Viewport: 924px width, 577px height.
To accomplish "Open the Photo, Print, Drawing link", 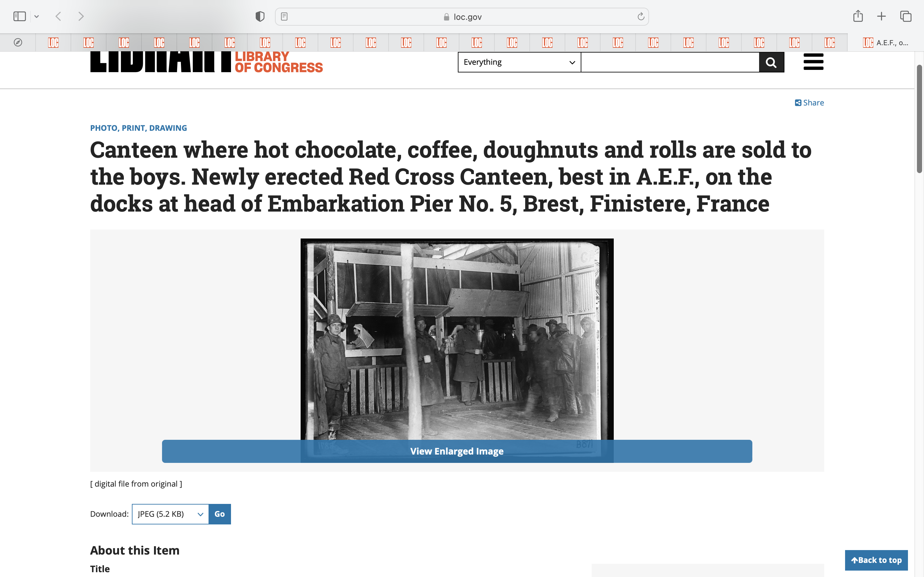I will (x=138, y=128).
